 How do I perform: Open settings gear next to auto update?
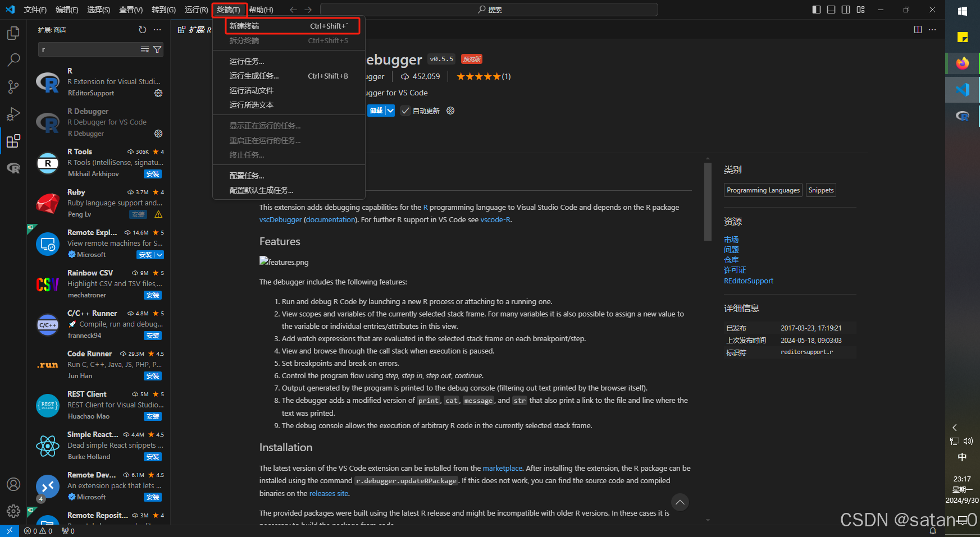pos(450,111)
